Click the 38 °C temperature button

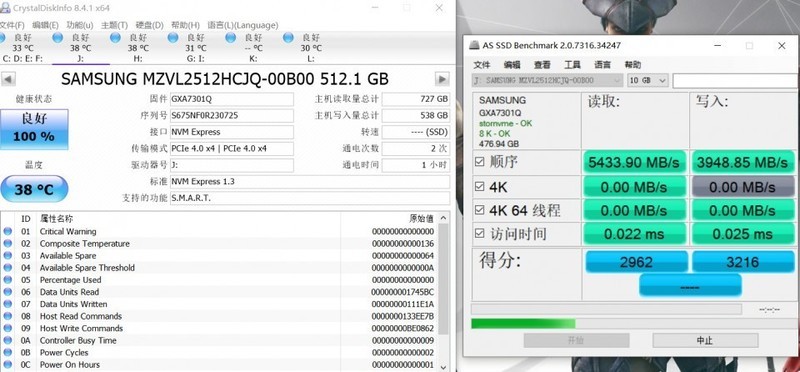click(34, 189)
